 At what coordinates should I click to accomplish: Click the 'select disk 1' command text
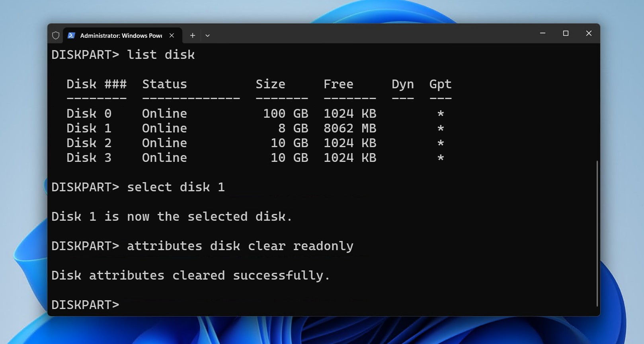pyautogui.click(x=176, y=187)
